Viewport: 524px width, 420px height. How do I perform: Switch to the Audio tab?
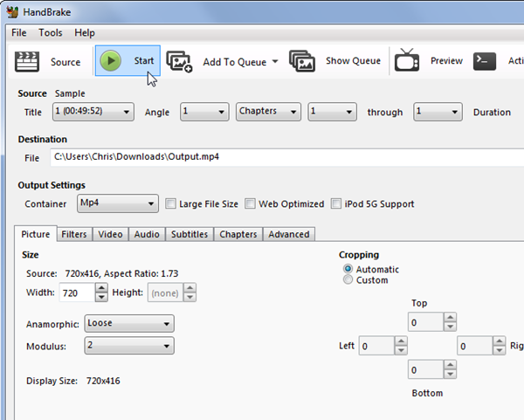point(147,234)
